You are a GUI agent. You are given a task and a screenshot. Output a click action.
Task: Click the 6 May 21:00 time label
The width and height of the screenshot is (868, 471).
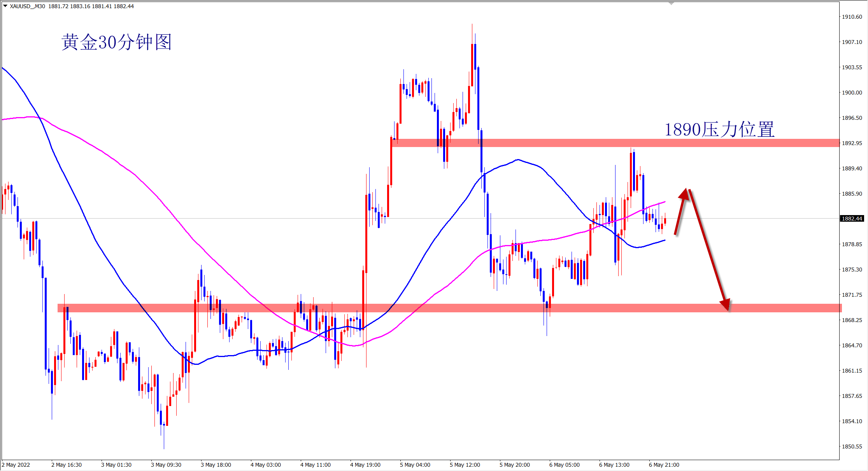(x=664, y=465)
